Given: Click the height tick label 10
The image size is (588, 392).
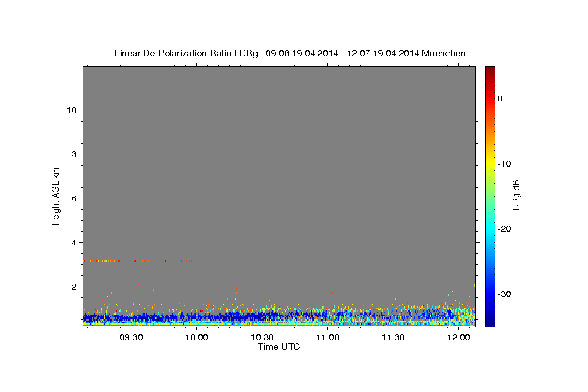Looking at the screenshot, I should pos(71,110).
